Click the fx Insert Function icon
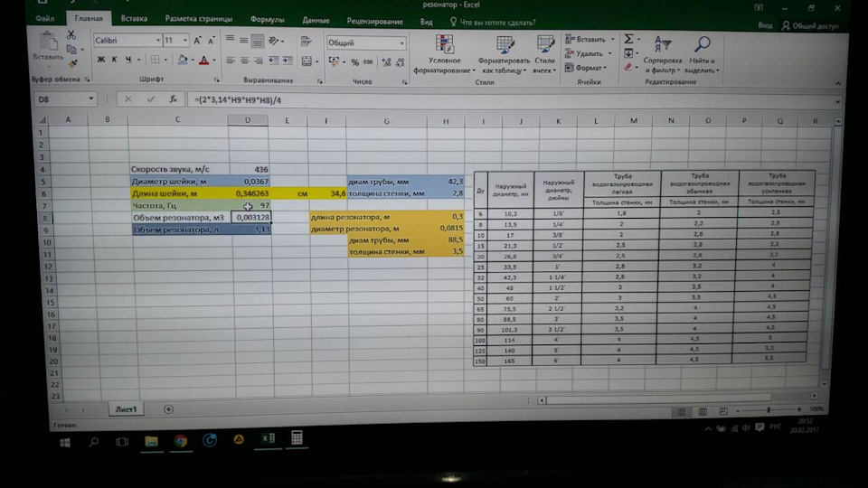868x488 pixels. coord(174,99)
